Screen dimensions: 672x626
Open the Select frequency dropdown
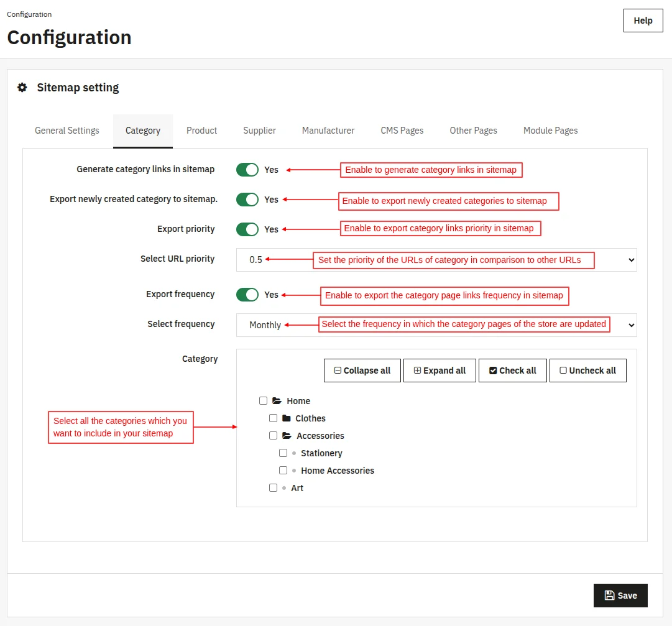436,325
